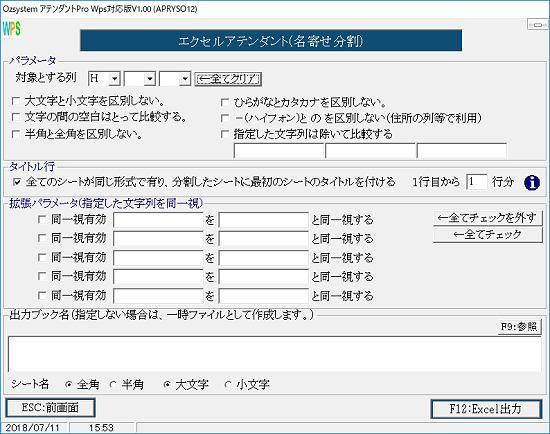Screen dimensions: 550x434
Task: Click the エクセルアテンダント(名寄せ分割) title banner
Action: point(271,41)
